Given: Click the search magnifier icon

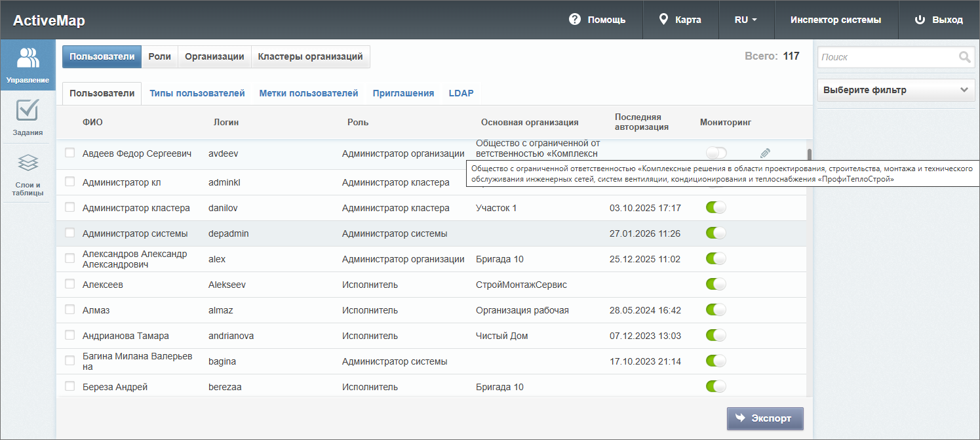Looking at the screenshot, I should (964, 57).
